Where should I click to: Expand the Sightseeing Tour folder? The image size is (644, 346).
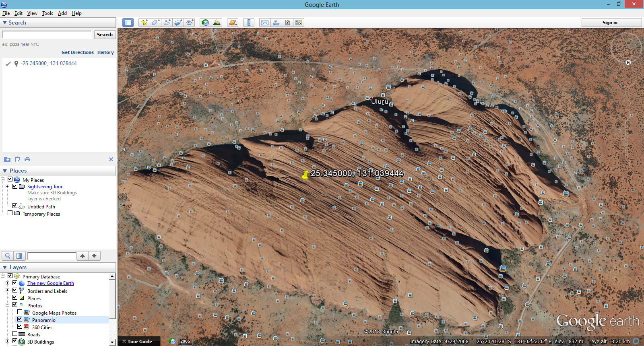(x=7, y=186)
